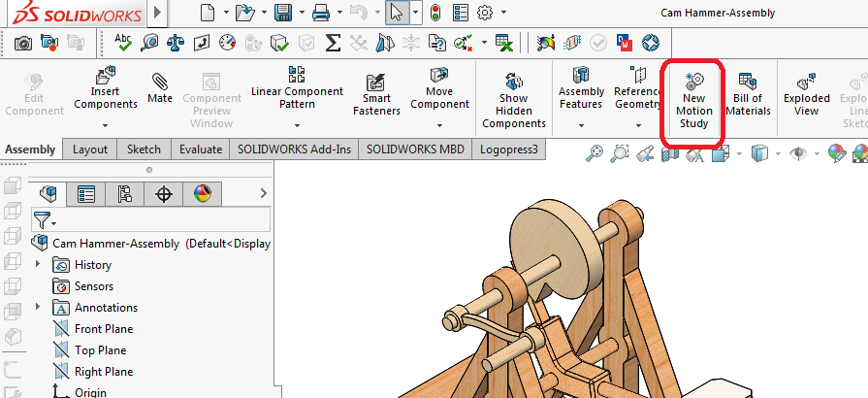Click the New Motion Study button
868x398 pixels.
(693, 100)
